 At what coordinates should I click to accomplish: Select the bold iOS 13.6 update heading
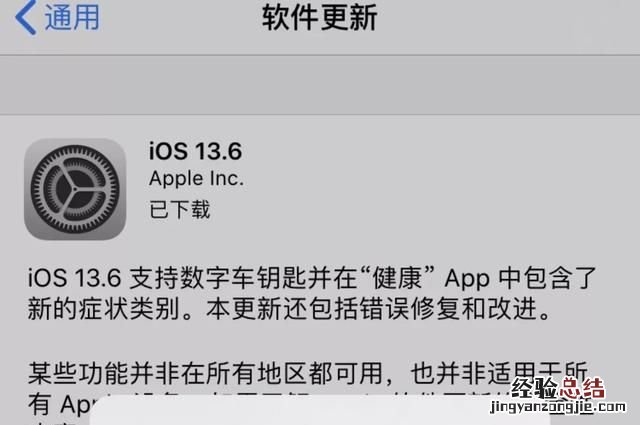click(x=196, y=151)
